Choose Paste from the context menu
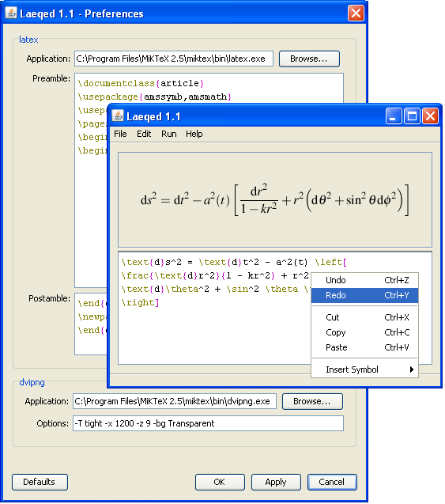Image resolution: width=445 pixels, height=504 pixels. [364, 347]
